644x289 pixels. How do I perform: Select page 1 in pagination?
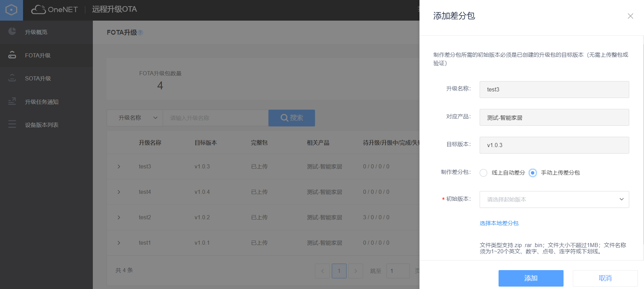339,271
